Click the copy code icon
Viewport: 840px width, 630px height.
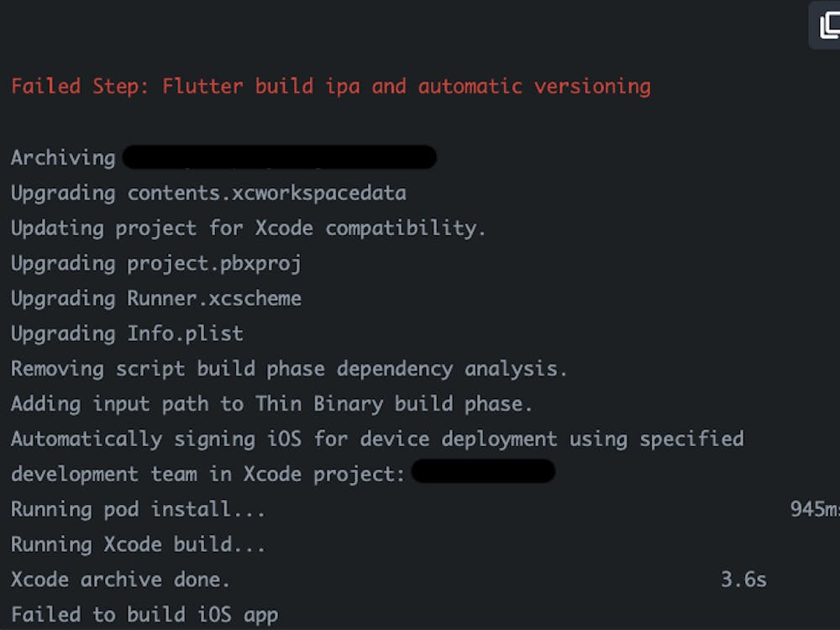(827, 25)
